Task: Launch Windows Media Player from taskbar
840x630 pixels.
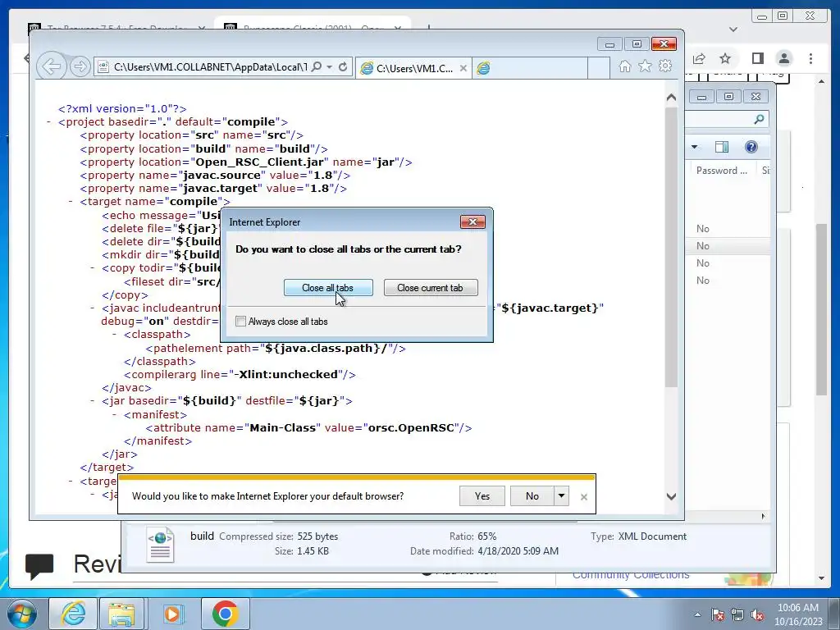Action: click(172, 614)
